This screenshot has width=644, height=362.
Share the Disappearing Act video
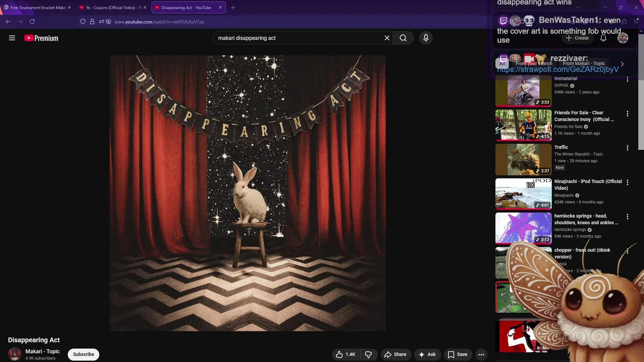click(x=395, y=354)
